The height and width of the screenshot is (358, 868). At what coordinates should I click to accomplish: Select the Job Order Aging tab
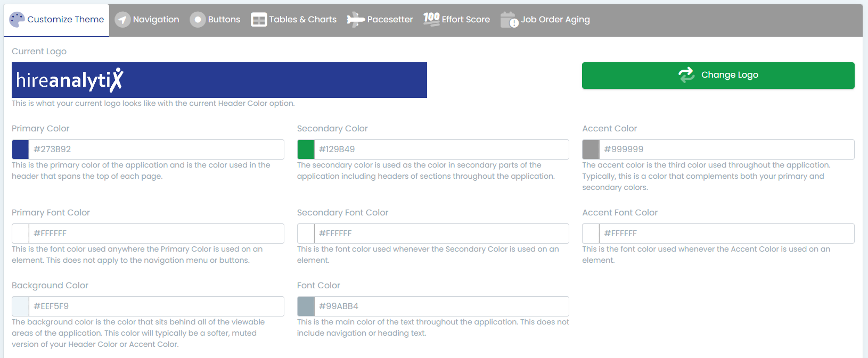545,20
